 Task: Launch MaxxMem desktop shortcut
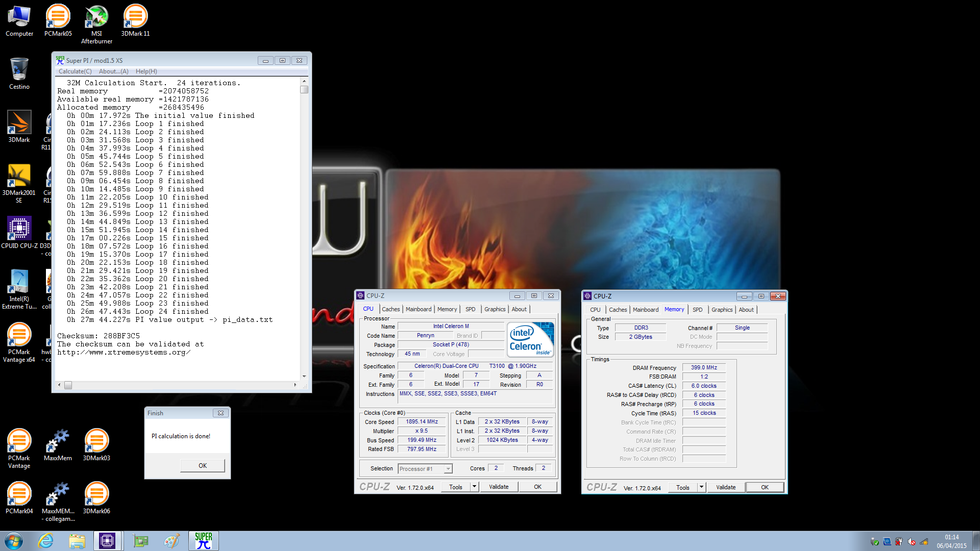click(x=58, y=445)
